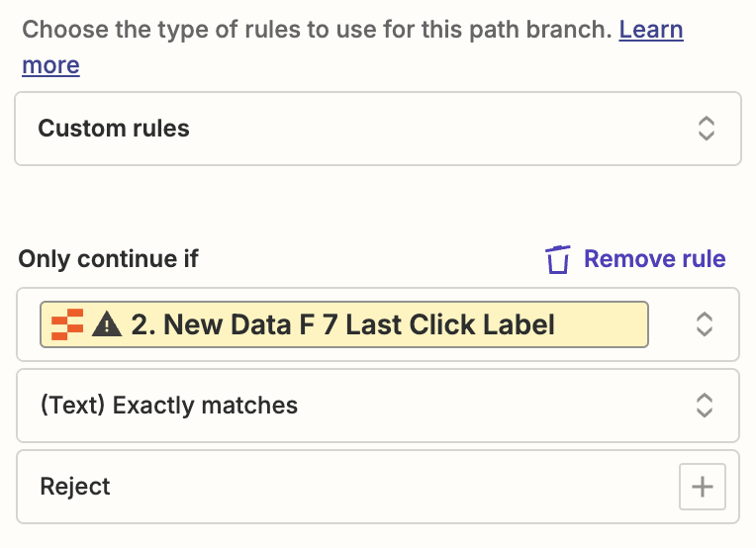Click the chevron beside the Last Click Label pill
The image size is (756, 548).
coord(704,324)
